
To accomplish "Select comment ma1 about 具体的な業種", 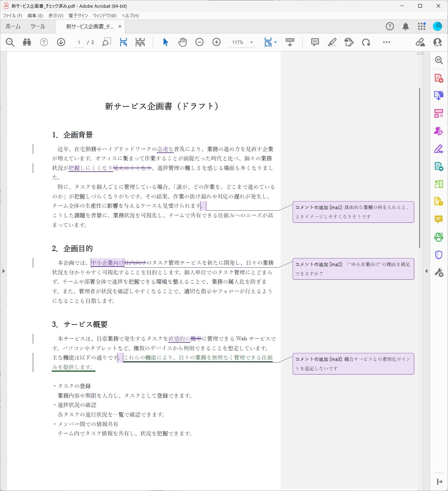I will point(353,212).
